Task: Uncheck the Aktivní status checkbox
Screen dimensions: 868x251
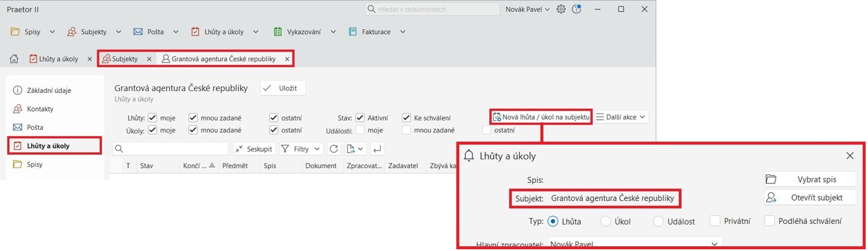Action: point(360,118)
